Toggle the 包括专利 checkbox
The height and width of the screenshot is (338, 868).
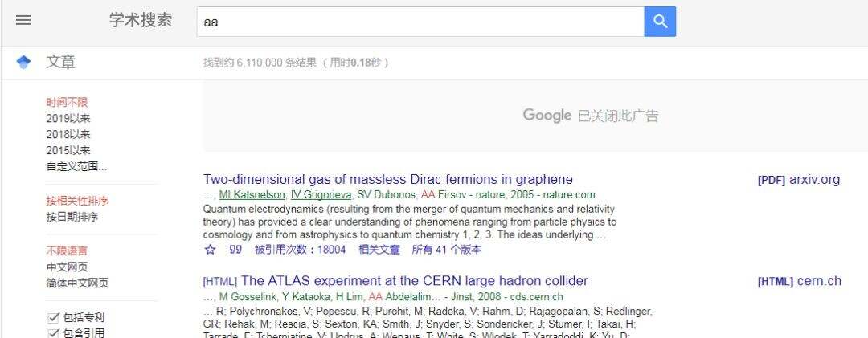[x=54, y=318]
